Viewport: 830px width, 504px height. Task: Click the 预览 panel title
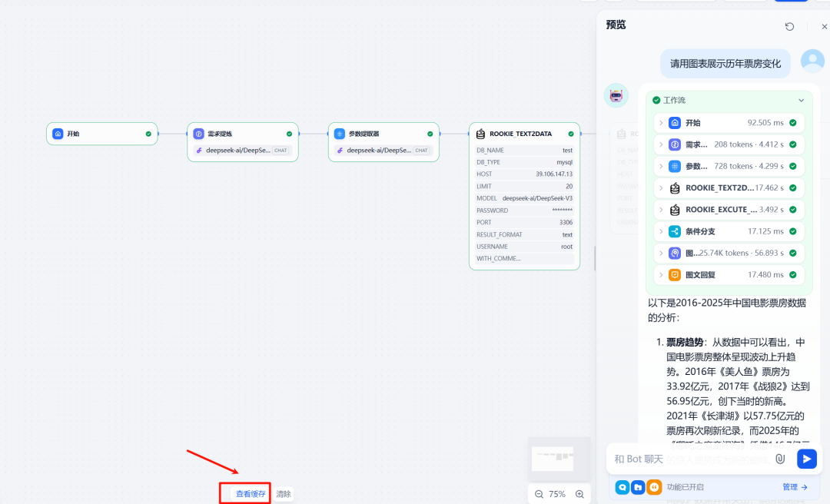pos(616,25)
